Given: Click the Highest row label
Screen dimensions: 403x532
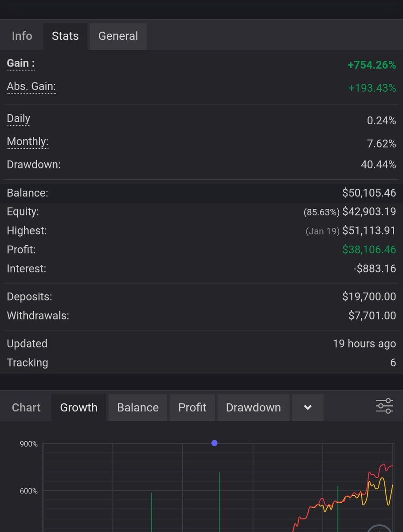Looking at the screenshot, I should coord(27,231).
